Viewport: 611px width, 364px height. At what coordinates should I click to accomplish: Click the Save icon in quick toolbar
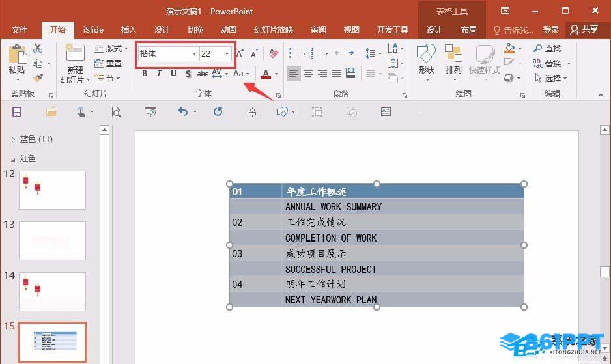(17, 112)
